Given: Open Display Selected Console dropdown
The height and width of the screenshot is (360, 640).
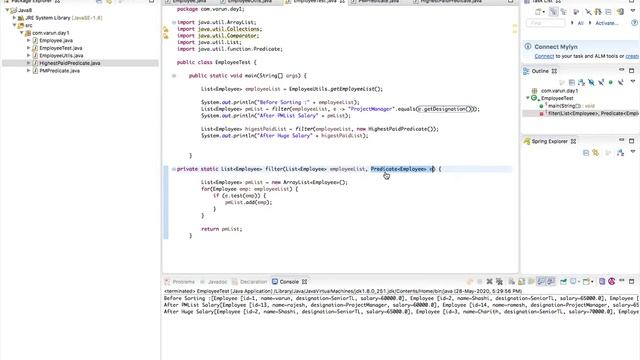Looking at the screenshot, I should (579, 282).
